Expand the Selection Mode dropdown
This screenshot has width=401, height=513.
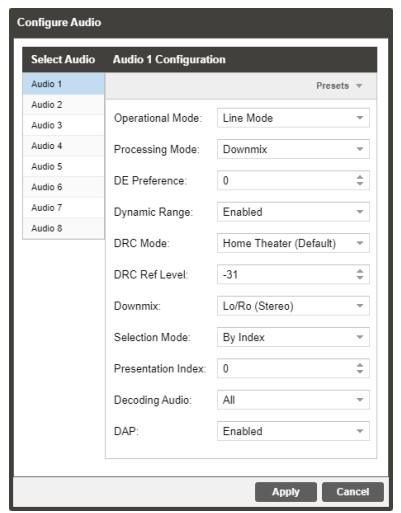tap(293, 337)
